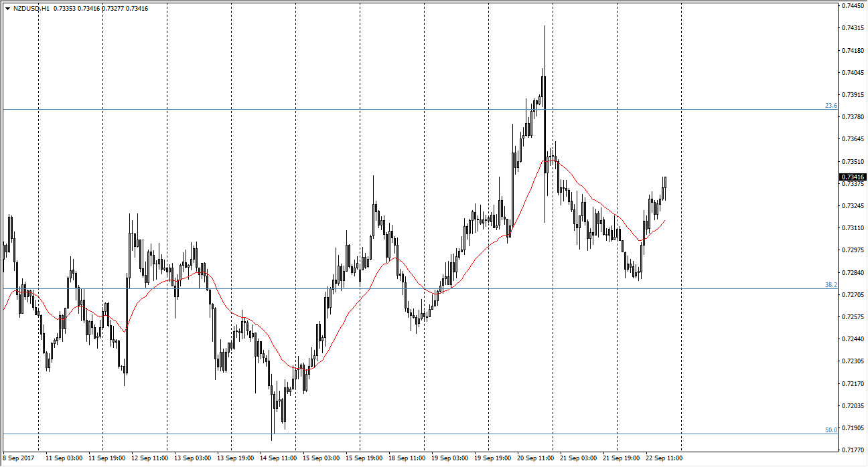The width and height of the screenshot is (868, 467).
Task: Click the NZDUSD,H1 chart title text
Action: pyautogui.click(x=31, y=9)
